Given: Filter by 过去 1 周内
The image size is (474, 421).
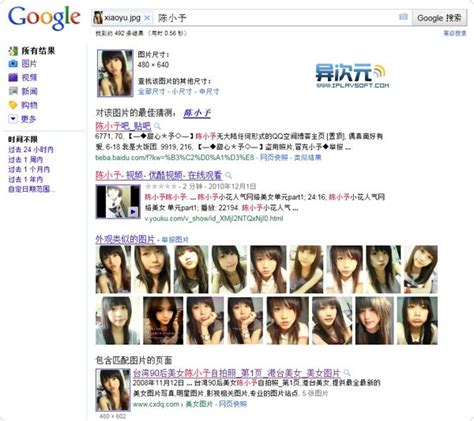Looking at the screenshot, I should click(26, 160).
